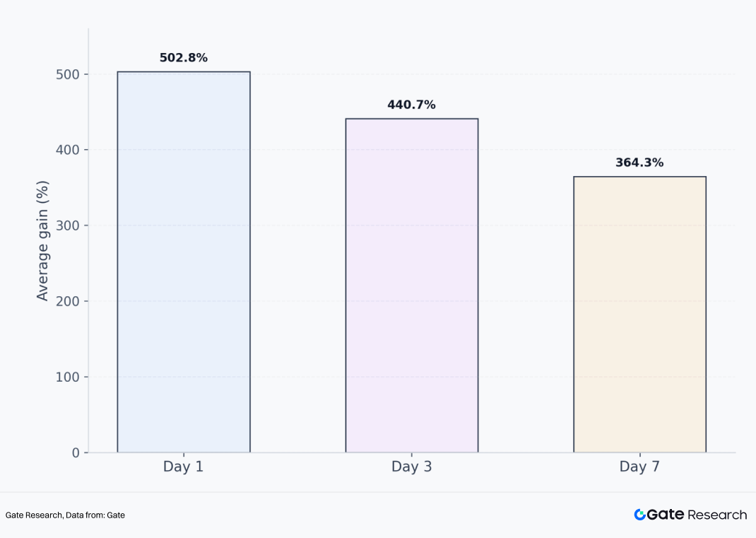The image size is (756, 538).
Task: Click the 400 y-axis tick label
Action: click(x=69, y=150)
